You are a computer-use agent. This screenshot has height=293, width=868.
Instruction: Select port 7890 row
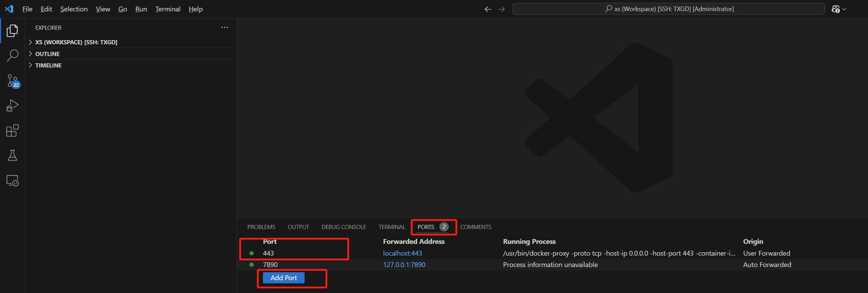[552, 265]
